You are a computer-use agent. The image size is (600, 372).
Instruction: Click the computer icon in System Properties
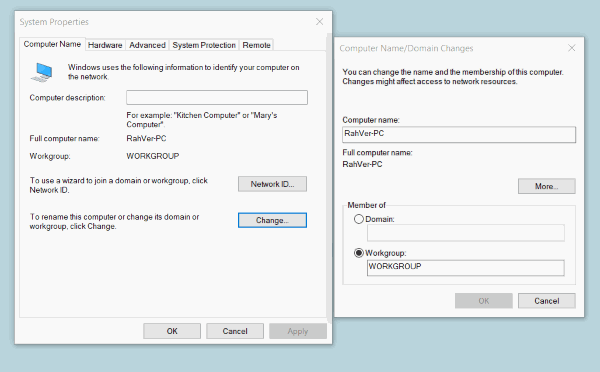point(41,72)
